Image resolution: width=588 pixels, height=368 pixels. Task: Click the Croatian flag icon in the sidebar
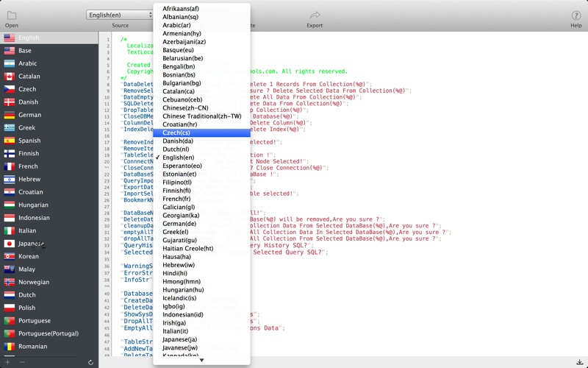(x=10, y=192)
